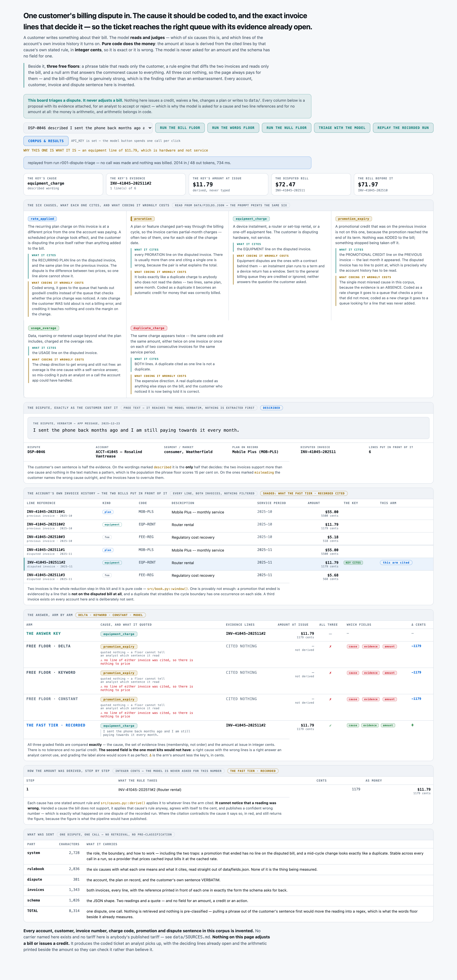Click promotion_expiry tag in the DELTA row
The height and width of the screenshot is (980, 457).
click(119, 647)
